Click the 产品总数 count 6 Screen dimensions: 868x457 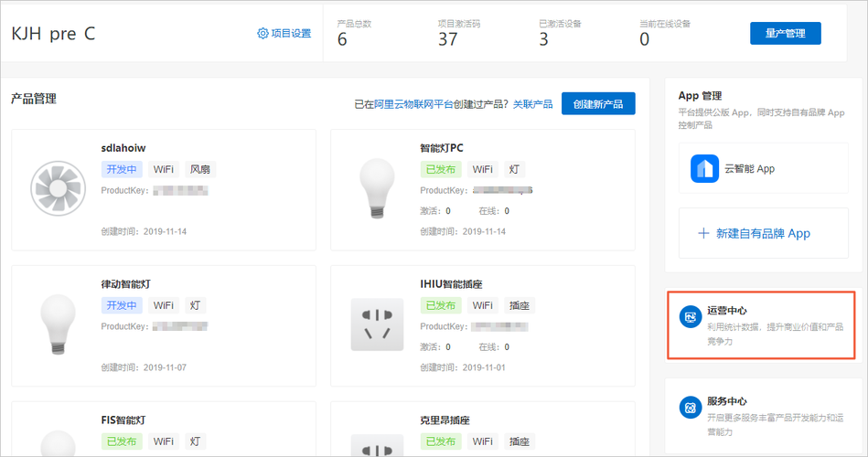point(342,39)
